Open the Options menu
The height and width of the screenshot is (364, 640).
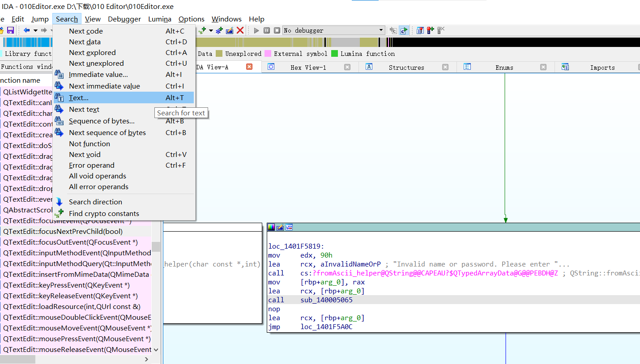[192, 19]
